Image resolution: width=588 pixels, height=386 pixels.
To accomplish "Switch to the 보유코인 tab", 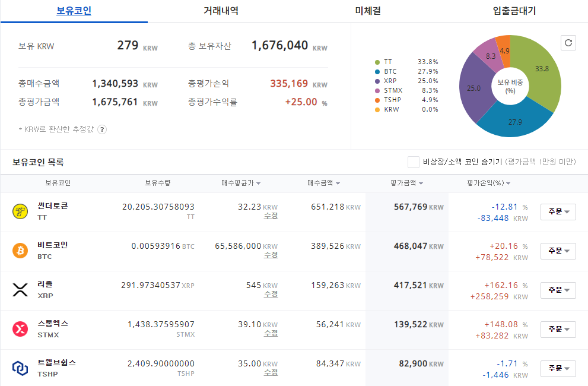I will pyautogui.click(x=74, y=11).
